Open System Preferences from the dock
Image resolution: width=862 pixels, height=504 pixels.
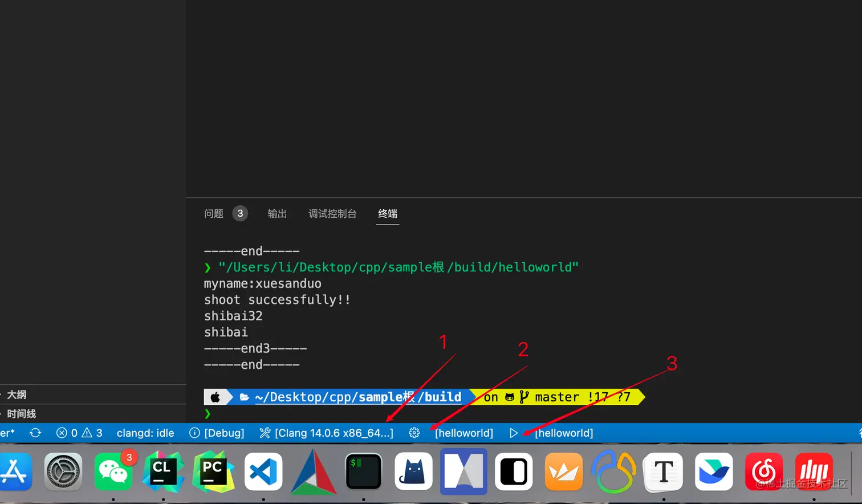coord(63,472)
